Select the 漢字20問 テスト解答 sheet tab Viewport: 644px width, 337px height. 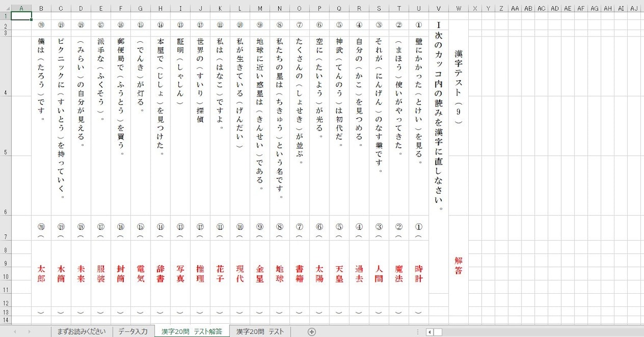coord(192,332)
